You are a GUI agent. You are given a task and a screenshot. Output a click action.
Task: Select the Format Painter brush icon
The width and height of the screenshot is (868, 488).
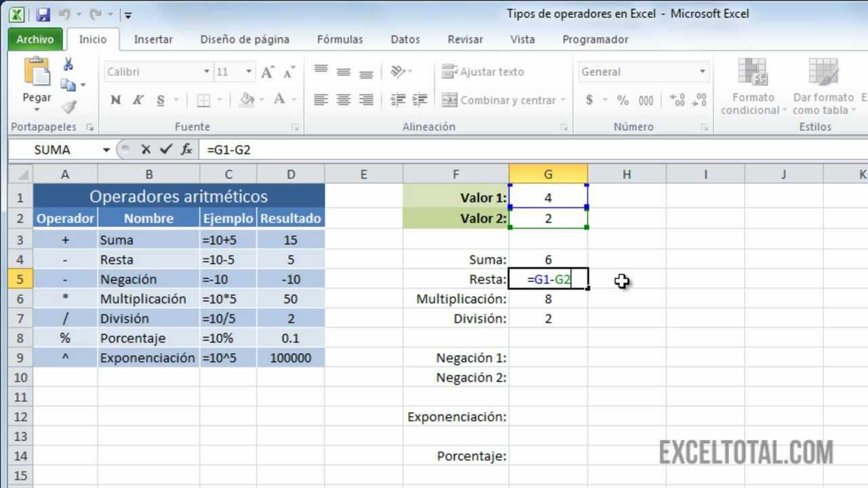pos(68,107)
